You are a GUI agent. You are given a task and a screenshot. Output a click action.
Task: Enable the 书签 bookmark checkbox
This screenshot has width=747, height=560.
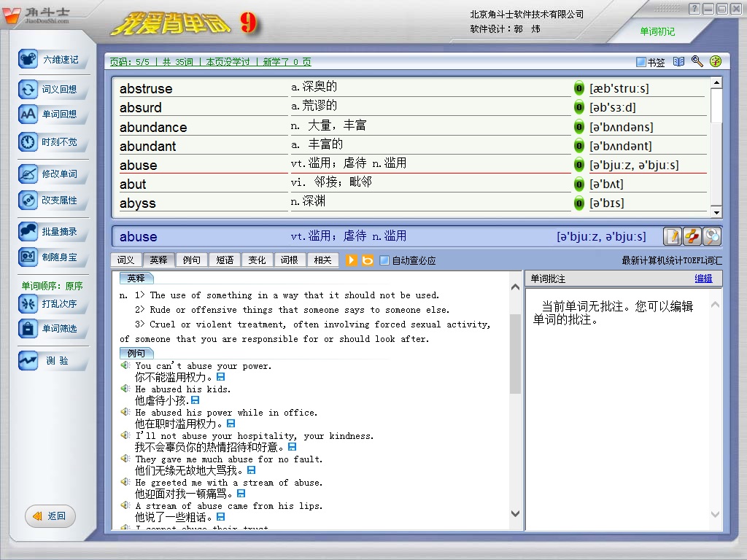coord(641,63)
